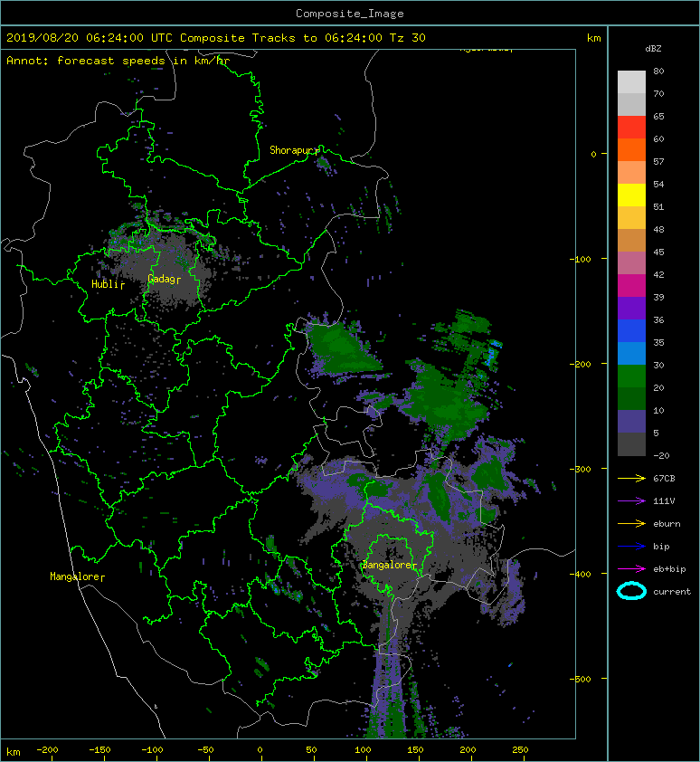700x762 pixels.
Task: Click the 111V legend label
Action: pyautogui.click(x=664, y=501)
